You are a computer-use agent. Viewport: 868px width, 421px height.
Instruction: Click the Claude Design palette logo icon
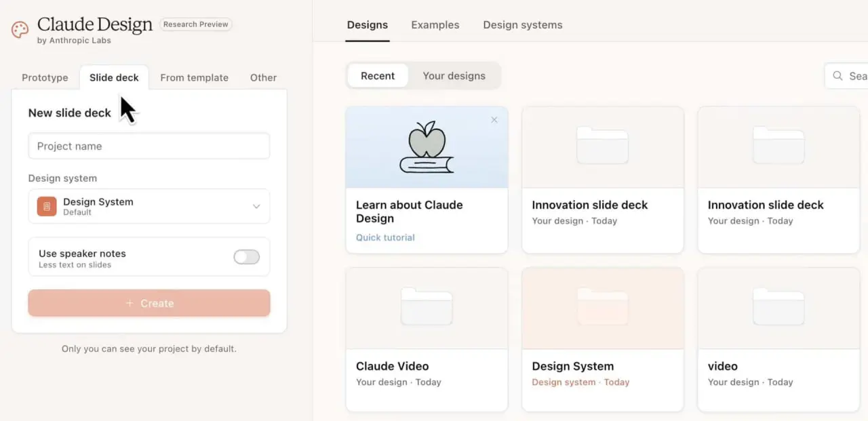[x=20, y=30]
